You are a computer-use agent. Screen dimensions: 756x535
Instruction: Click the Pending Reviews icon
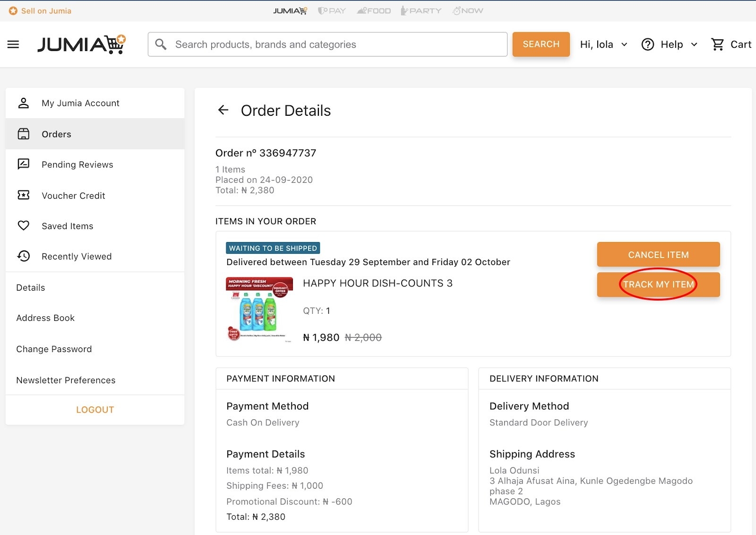(24, 164)
